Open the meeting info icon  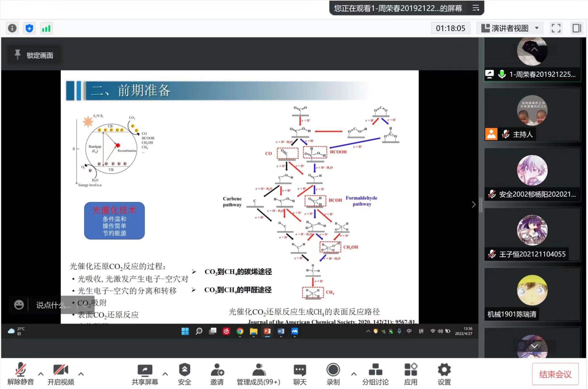[12, 28]
